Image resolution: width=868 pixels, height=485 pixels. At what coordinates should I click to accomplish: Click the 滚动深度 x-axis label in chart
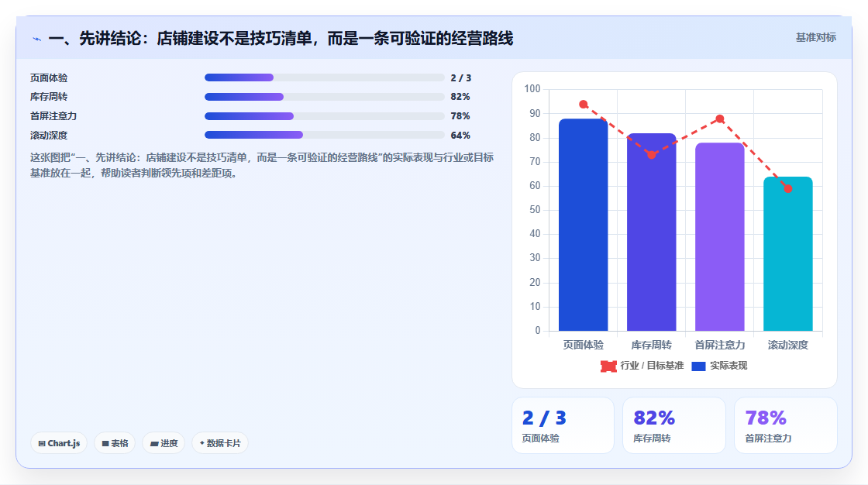[x=787, y=345]
